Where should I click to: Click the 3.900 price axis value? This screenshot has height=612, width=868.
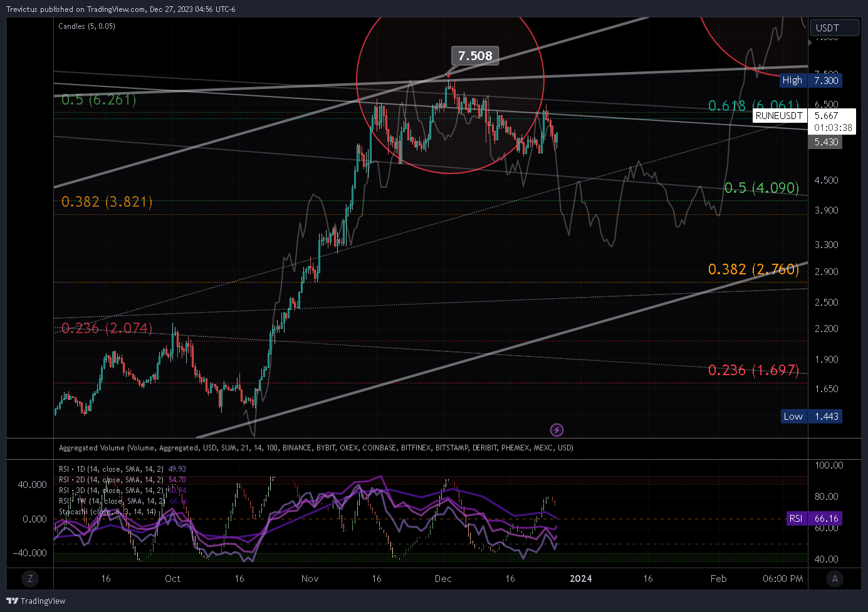826,210
